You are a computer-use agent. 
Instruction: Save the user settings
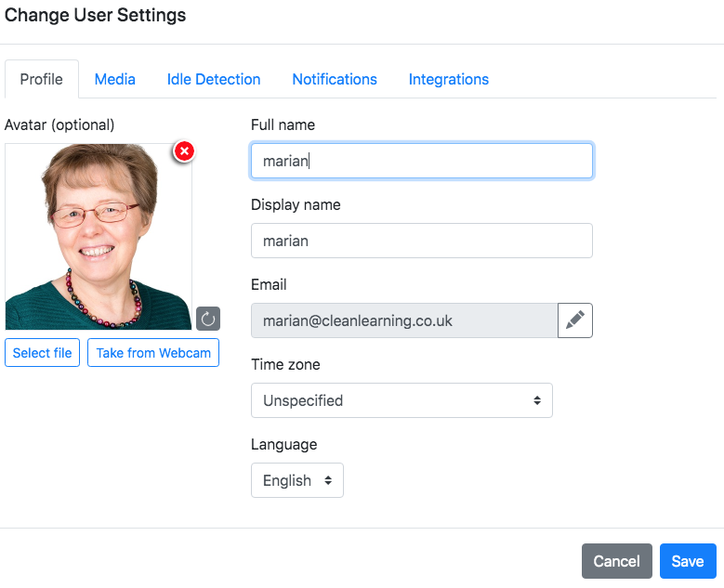click(688, 561)
